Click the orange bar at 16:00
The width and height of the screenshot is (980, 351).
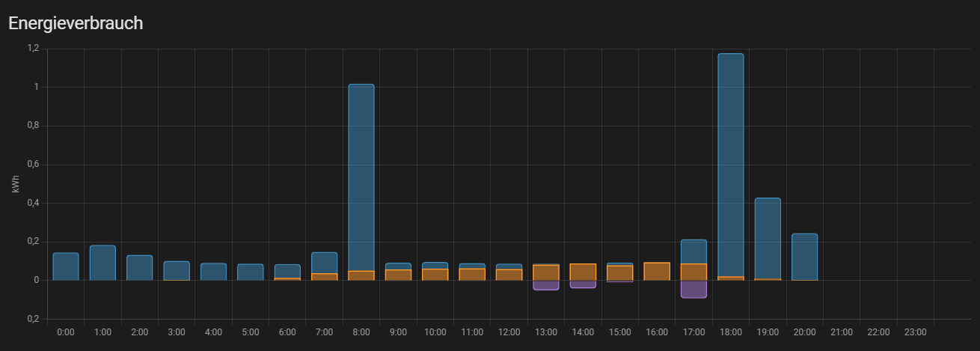point(657,272)
